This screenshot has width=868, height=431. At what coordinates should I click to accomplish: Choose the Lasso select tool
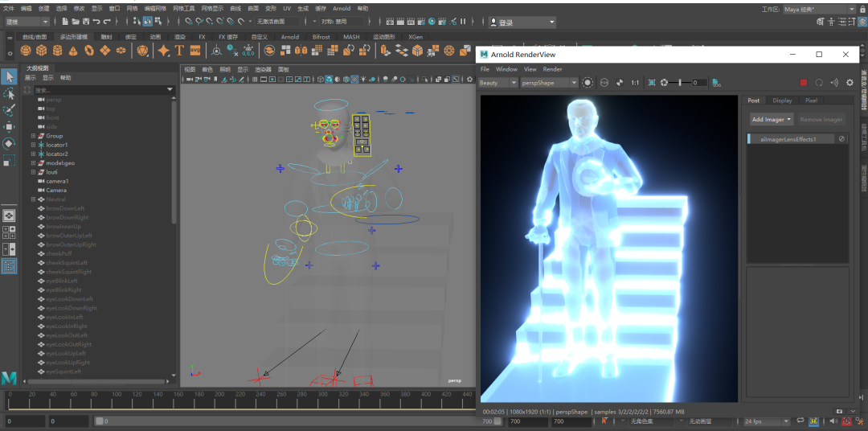(x=9, y=93)
